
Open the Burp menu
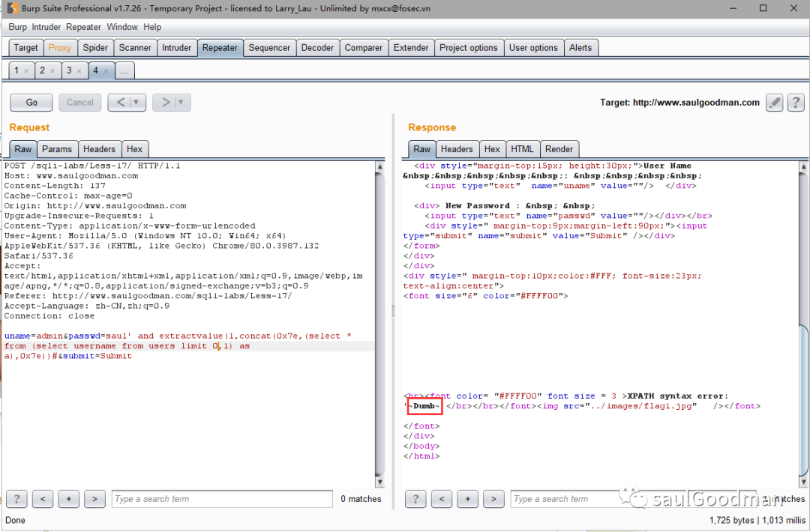[17, 27]
